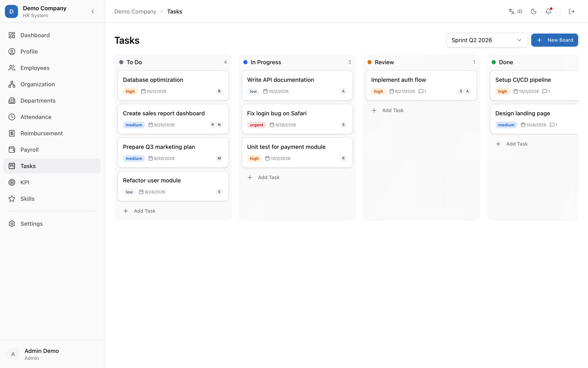Open Implement auth flow task
This screenshot has width=588, height=368.
point(421,85)
